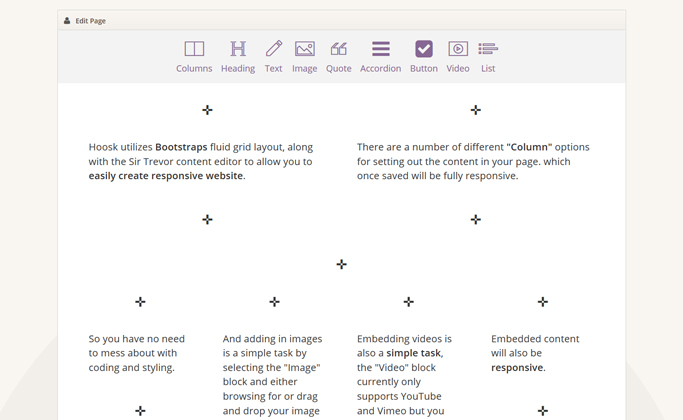Select the Button block tool
Image resolution: width=683 pixels, height=420 pixels.
(424, 56)
